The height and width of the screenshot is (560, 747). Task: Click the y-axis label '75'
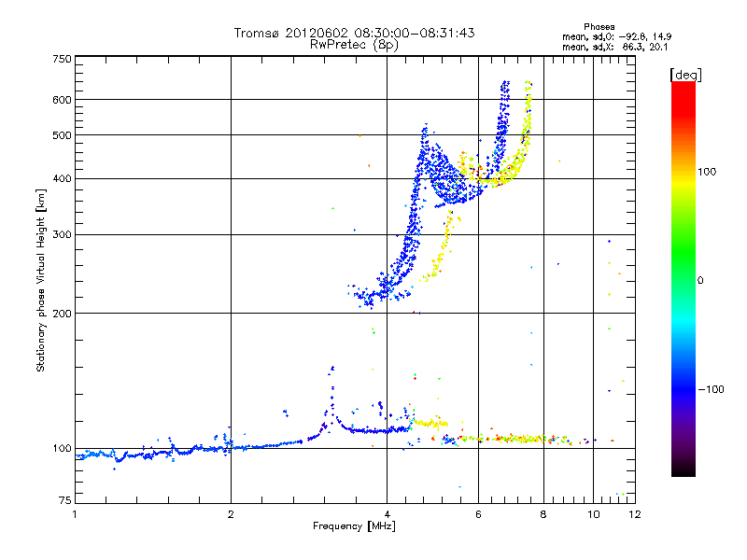(x=65, y=500)
